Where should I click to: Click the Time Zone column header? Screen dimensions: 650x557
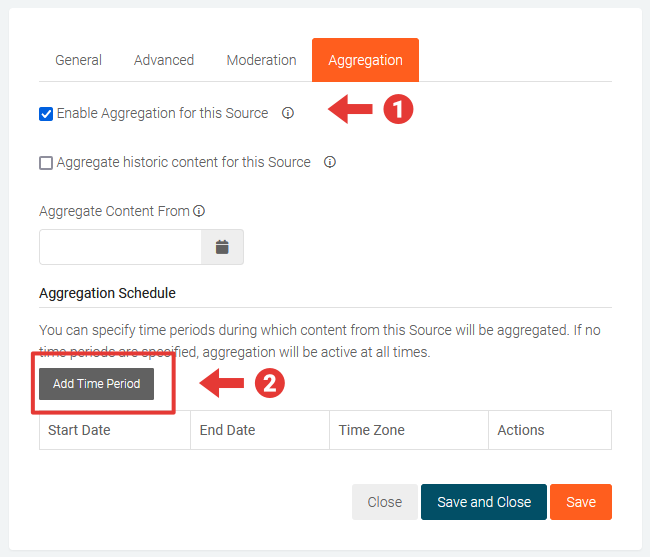[x=372, y=430]
